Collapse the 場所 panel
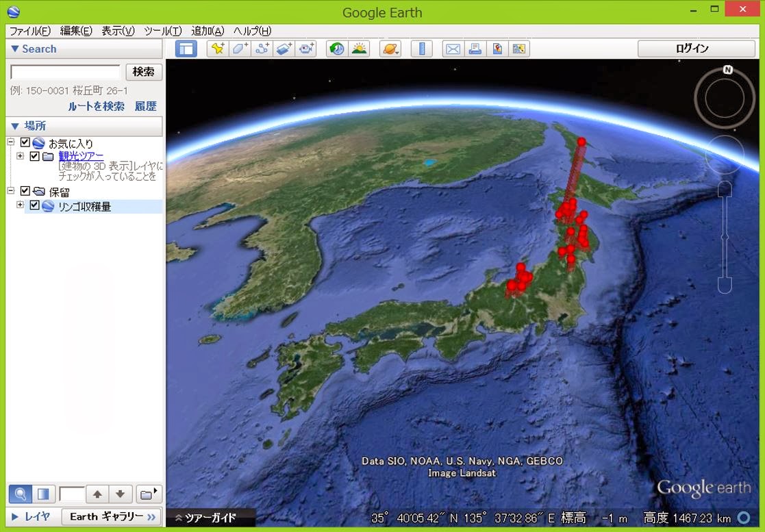Image resolution: width=765 pixels, height=532 pixels. click(14, 126)
